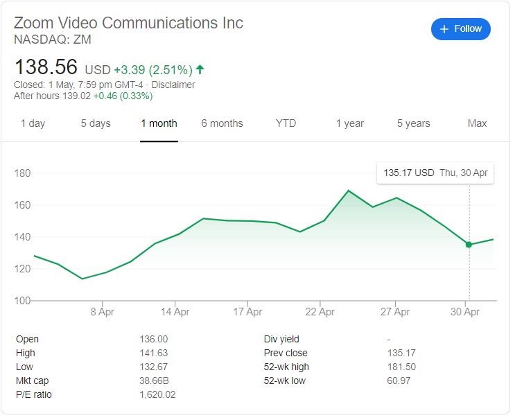Image resolution: width=515 pixels, height=420 pixels.
Task: Open the Disclaimer link
Action: click(x=173, y=85)
